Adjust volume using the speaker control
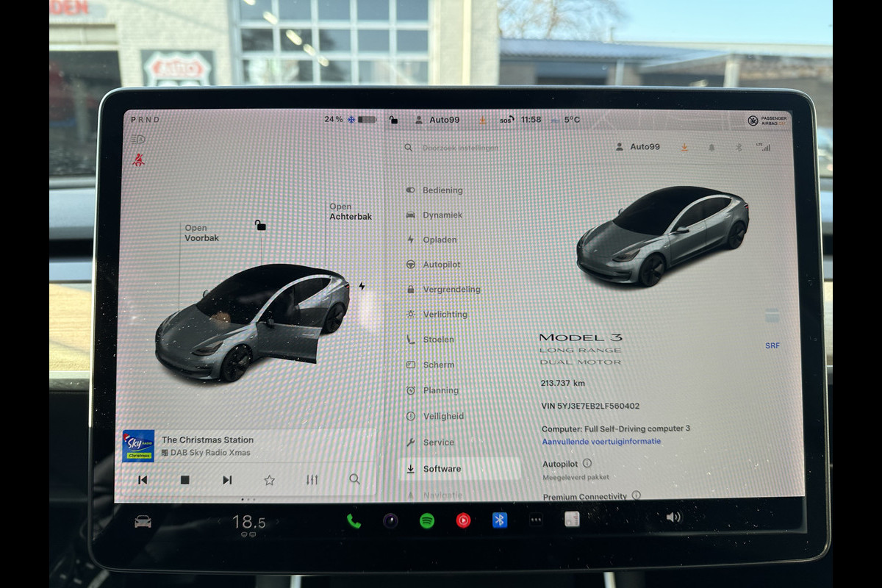This screenshot has width=882, height=588. click(x=673, y=517)
